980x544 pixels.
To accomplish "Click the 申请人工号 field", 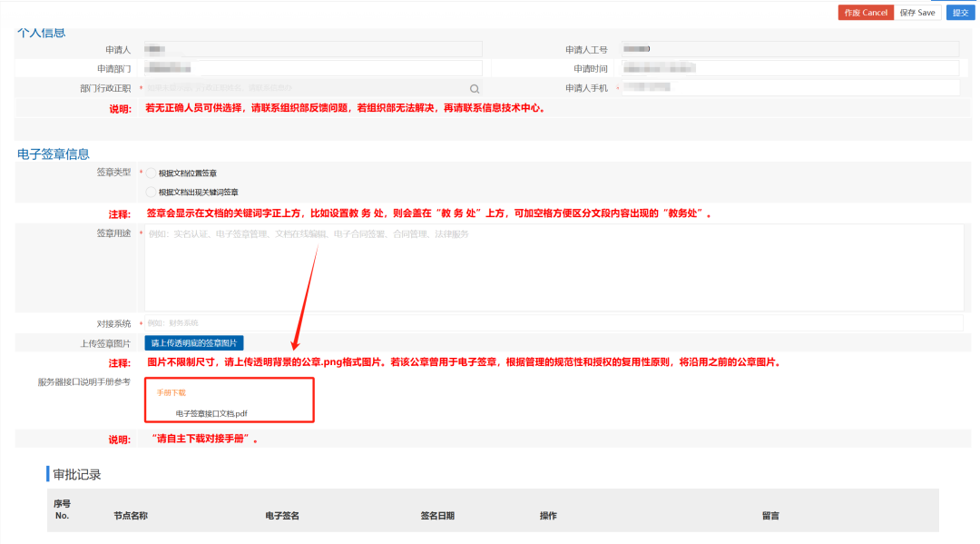I will (x=790, y=49).
